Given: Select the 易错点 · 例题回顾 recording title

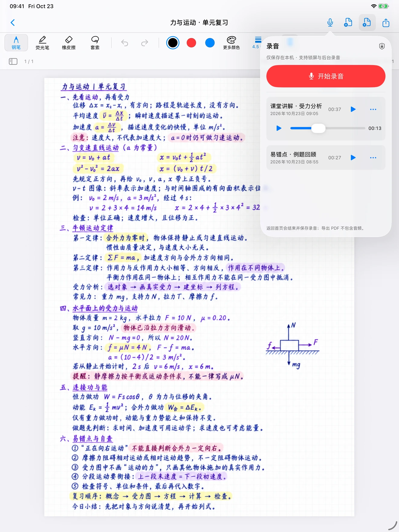Looking at the screenshot, I should [293, 154].
